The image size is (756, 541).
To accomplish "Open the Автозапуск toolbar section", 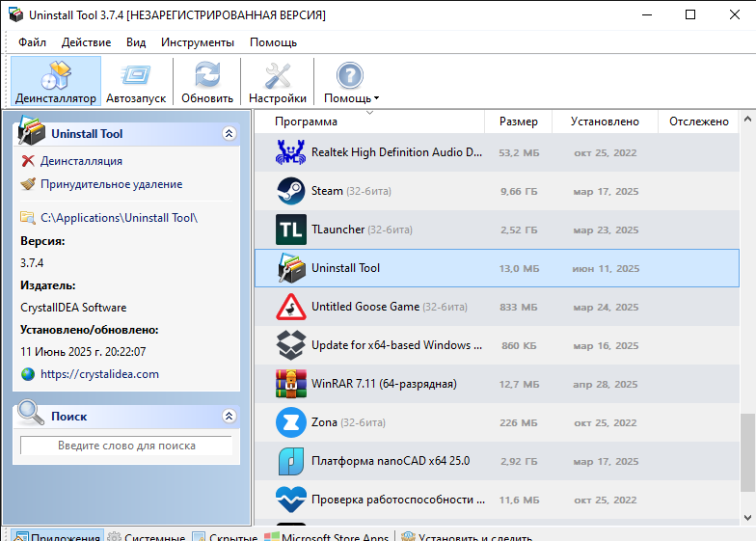I will click(136, 81).
